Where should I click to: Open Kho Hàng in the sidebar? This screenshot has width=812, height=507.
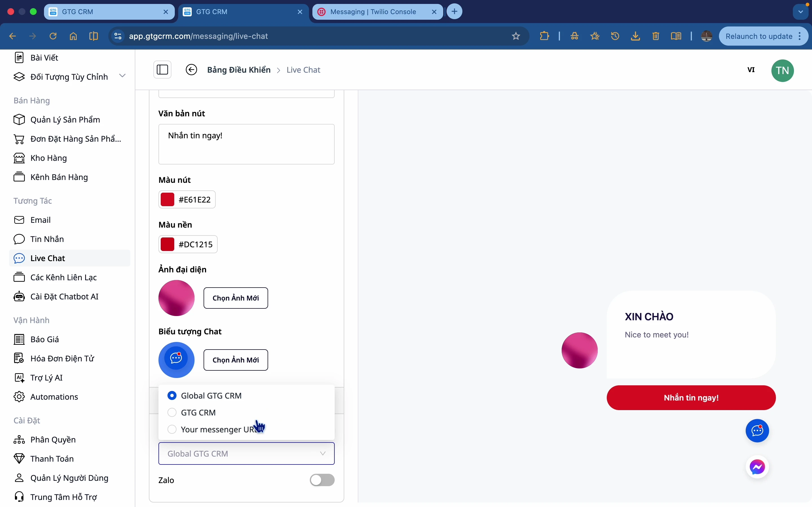tap(48, 158)
